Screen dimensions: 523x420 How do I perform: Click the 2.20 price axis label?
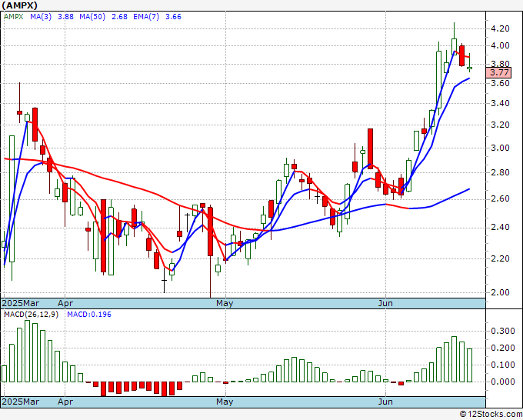tap(500, 258)
